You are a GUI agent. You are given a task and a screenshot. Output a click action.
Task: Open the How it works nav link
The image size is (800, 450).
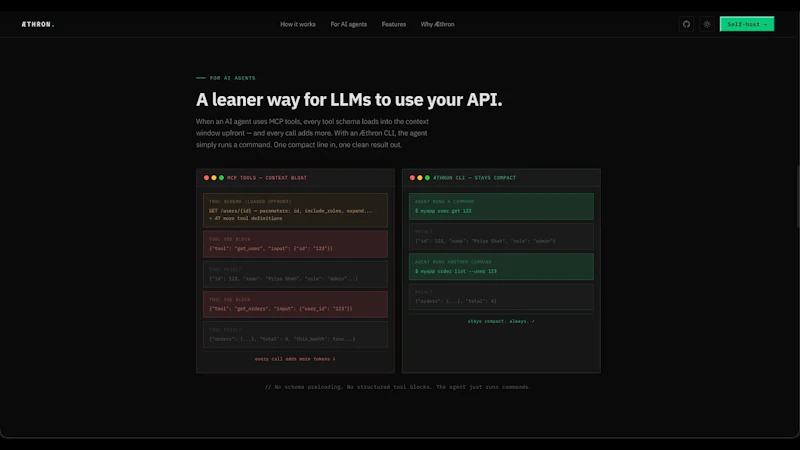pos(298,24)
